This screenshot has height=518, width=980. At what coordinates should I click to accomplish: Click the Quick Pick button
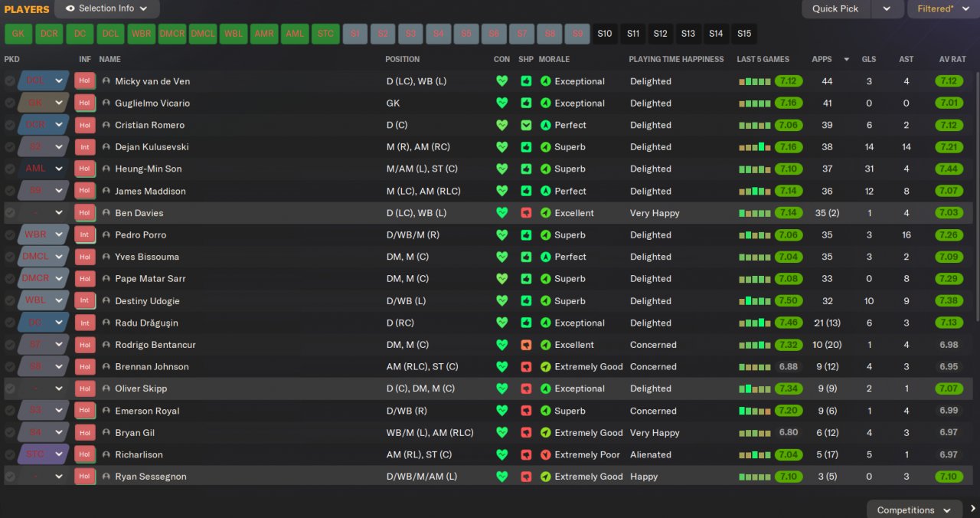tap(835, 8)
